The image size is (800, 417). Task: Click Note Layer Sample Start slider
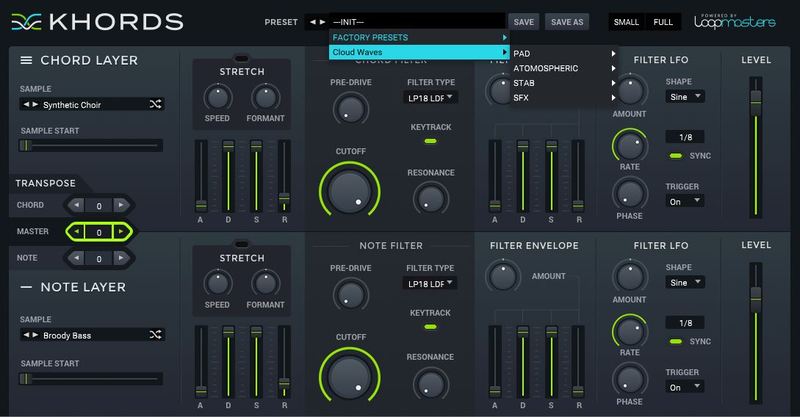pos(91,379)
